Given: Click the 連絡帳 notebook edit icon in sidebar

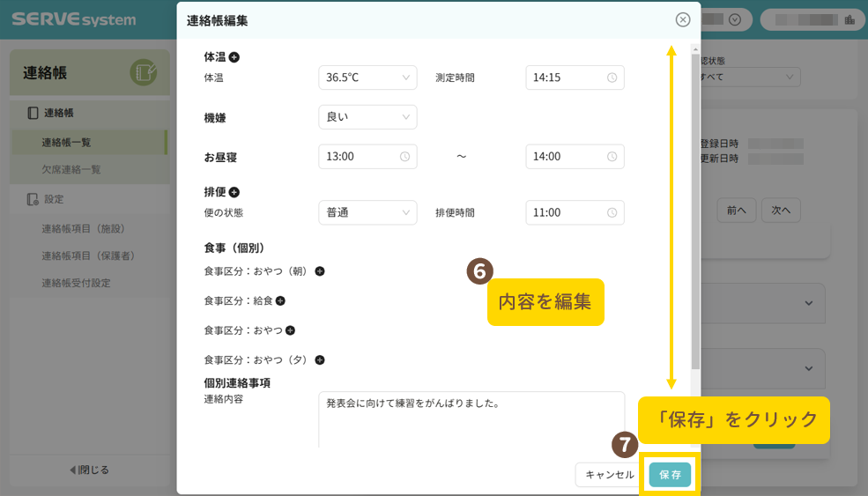Looking at the screenshot, I should [x=143, y=72].
